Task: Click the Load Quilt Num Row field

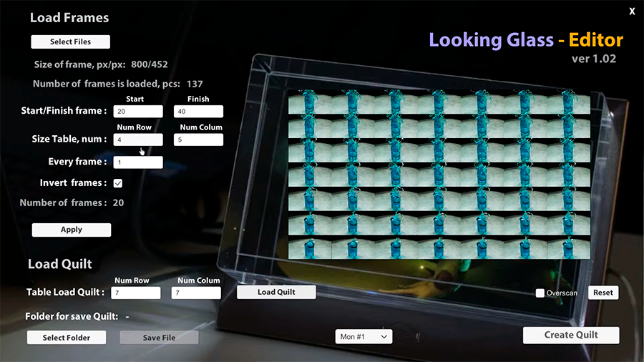Action: tap(136, 293)
